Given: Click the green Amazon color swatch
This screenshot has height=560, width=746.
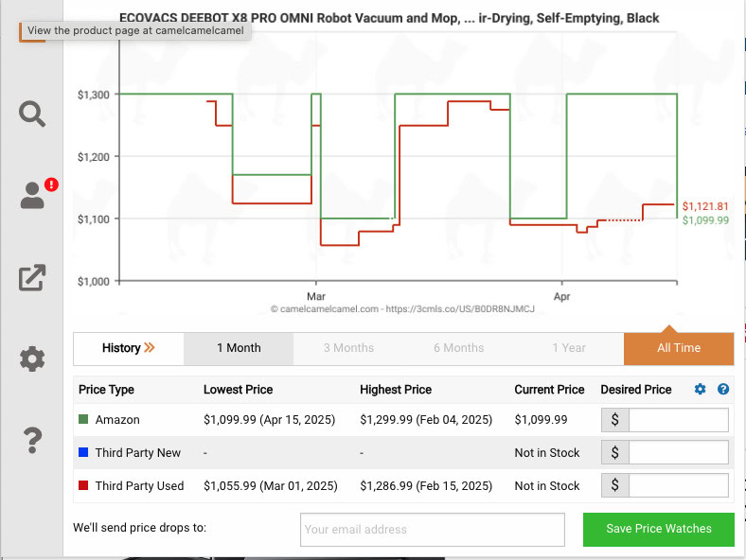Looking at the screenshot, I should tap(84, 420).
